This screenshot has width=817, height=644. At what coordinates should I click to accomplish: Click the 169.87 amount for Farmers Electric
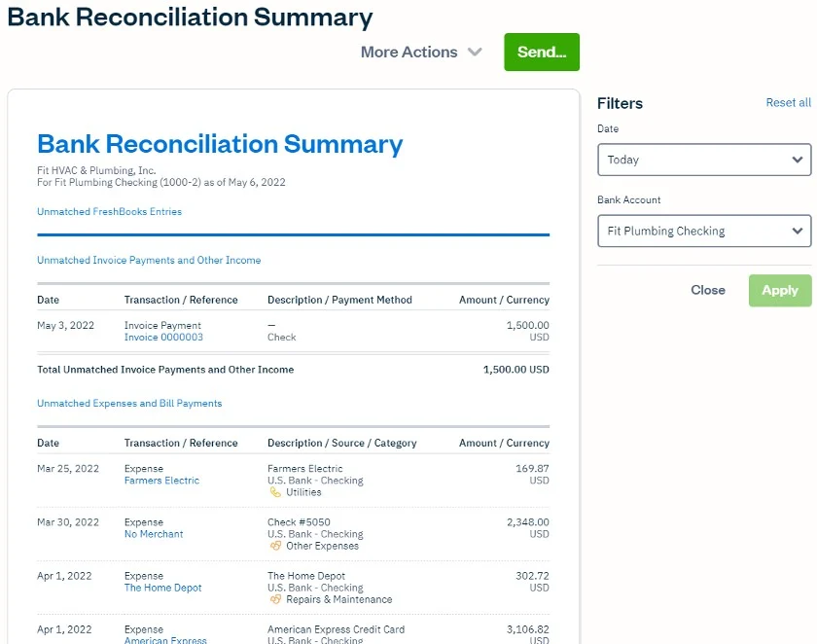[532, 469]
